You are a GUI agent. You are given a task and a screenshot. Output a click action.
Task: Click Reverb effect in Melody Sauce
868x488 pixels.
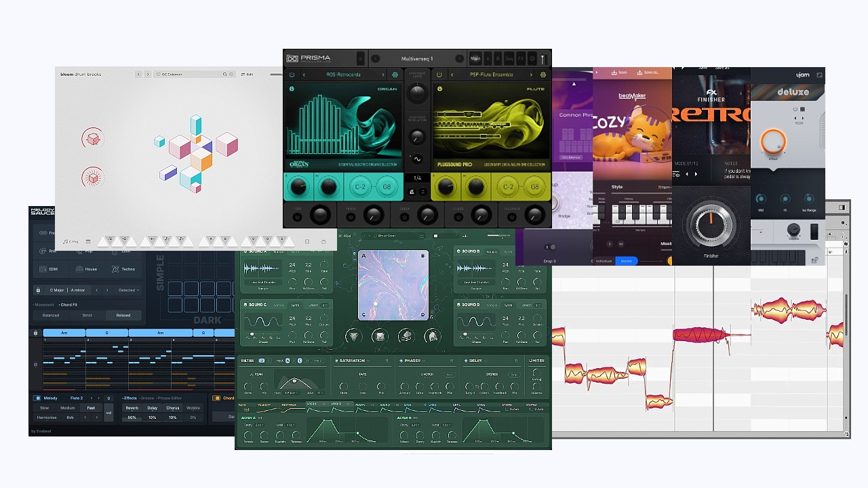tap(132, 408)
